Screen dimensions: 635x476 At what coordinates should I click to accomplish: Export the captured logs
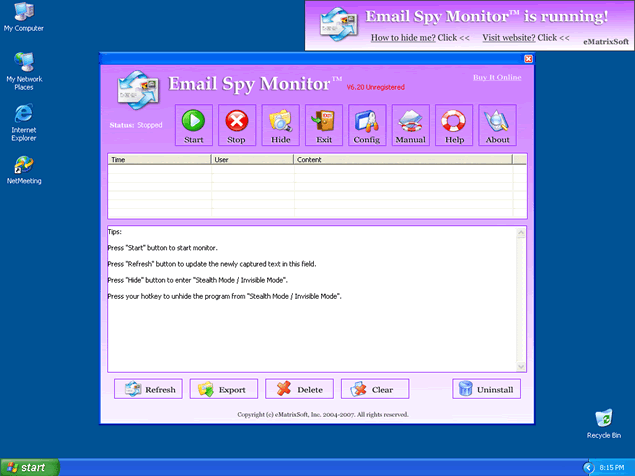[224, 389]
